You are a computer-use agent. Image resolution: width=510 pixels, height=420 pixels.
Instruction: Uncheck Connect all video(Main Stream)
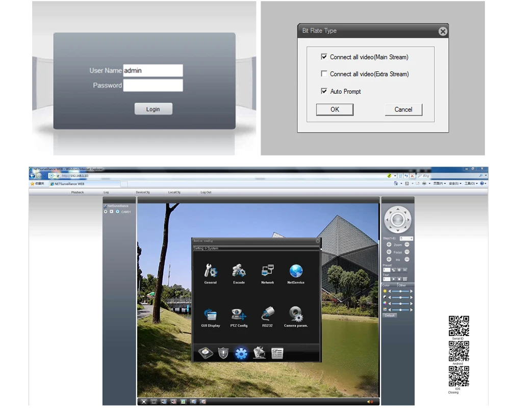tap(324, 57)
